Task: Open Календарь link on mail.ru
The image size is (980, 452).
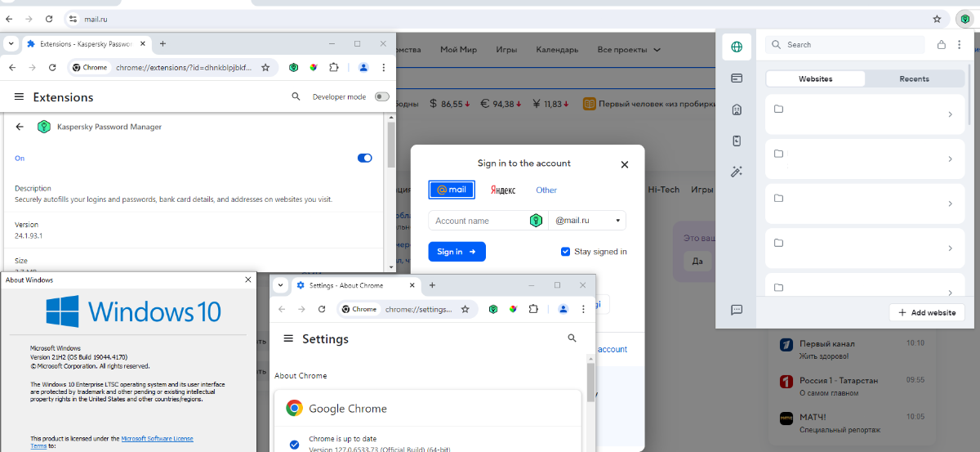Action: [x=557, y=50]
